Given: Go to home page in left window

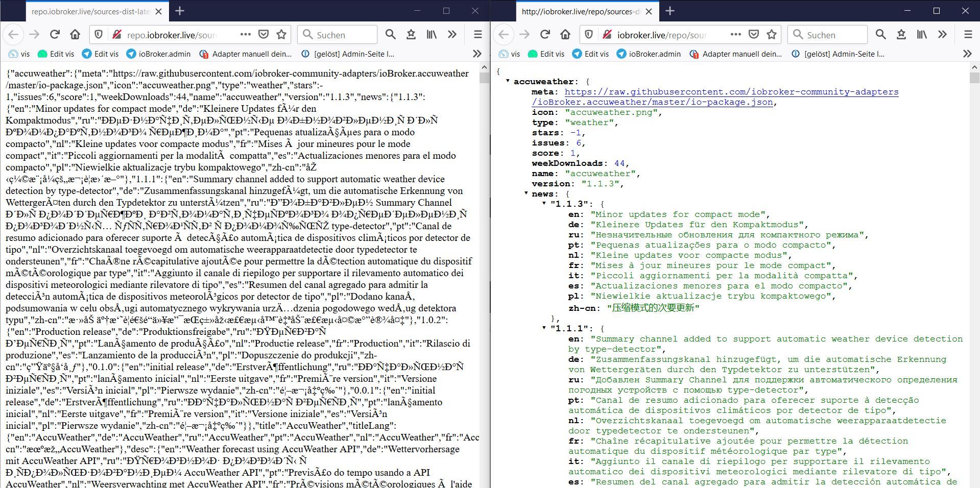Looking at the screenshot, I should point(75,35).
